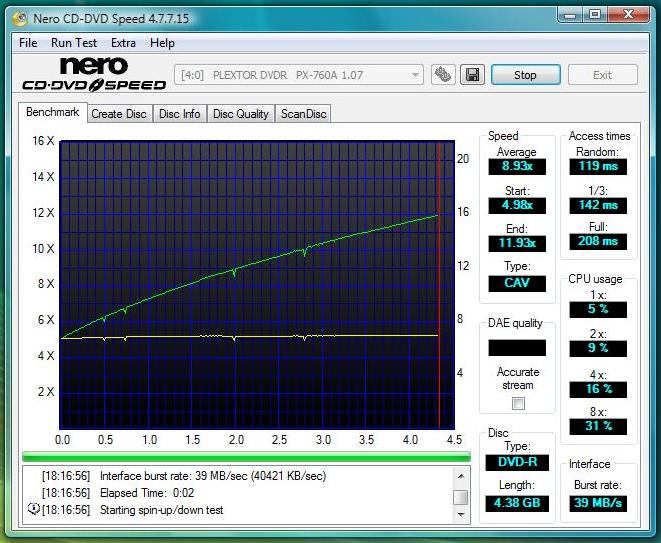Click the log scrollbar thumb
This screenshot has width=661, height=543.
461,497
